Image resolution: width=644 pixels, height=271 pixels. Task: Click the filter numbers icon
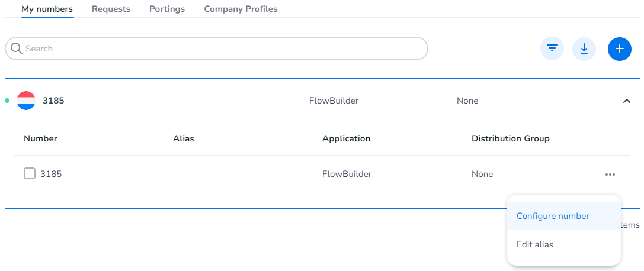pyautogui.click(x=552, y=49)
